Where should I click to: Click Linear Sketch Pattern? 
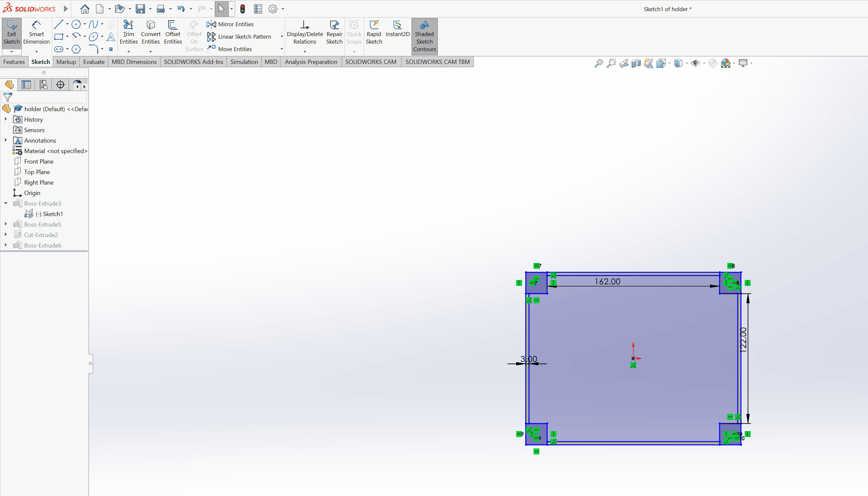[239, 36]
